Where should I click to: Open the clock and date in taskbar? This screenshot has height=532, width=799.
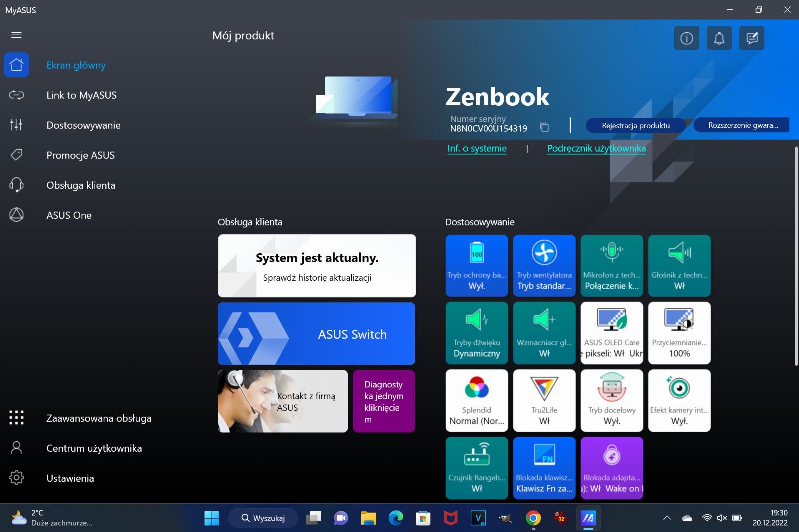point(770,518)
